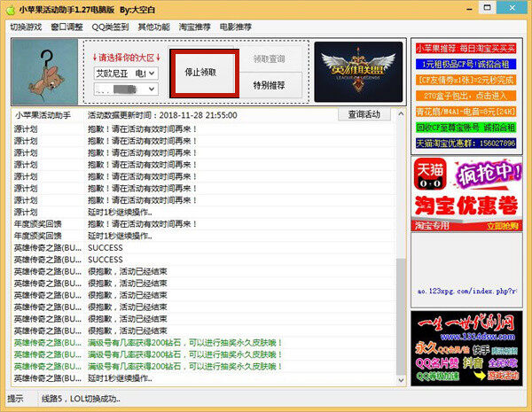The height and width of the screenshot is (412, 532).
Task: Click the Jerry mouse avatar image
Action: (45, 72)
